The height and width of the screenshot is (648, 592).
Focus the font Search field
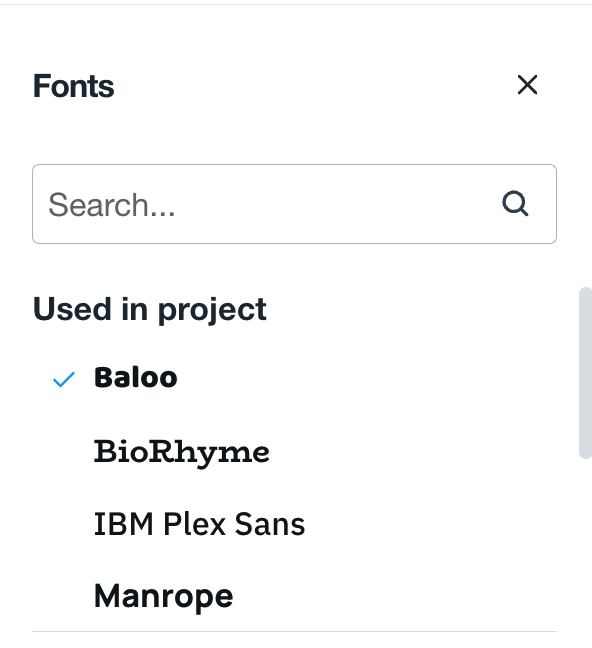(x=294, y=204)
